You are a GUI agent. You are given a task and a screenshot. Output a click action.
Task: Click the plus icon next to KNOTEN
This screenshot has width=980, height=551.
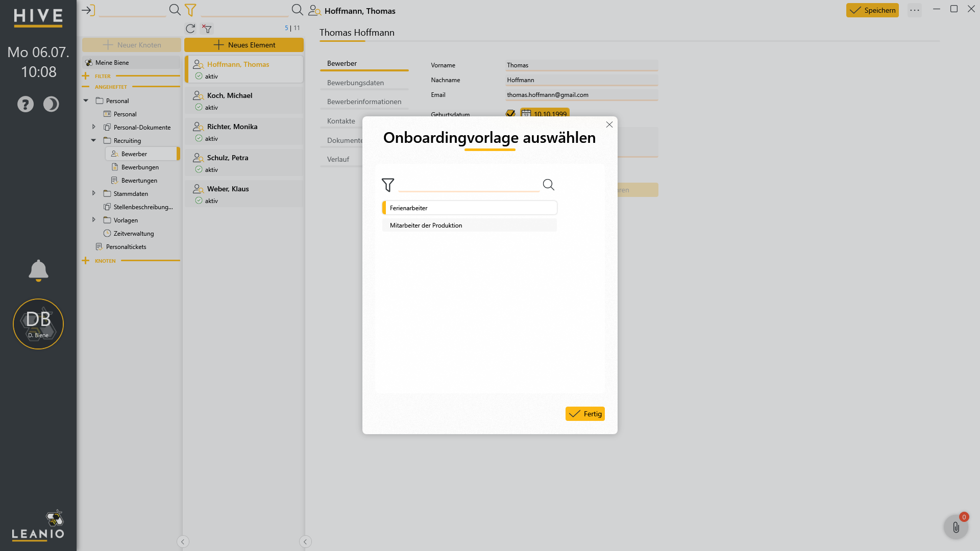85,261
